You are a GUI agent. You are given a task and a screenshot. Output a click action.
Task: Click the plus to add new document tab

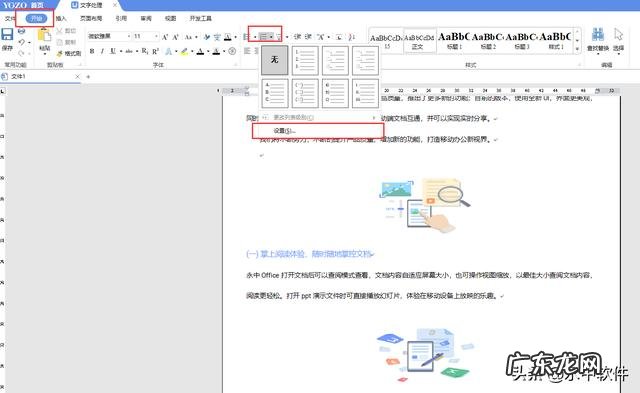(x=88, y=76)
